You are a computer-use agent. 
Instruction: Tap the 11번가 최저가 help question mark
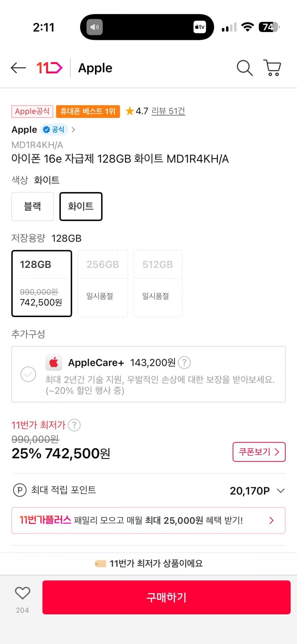[x=74, y=425]
